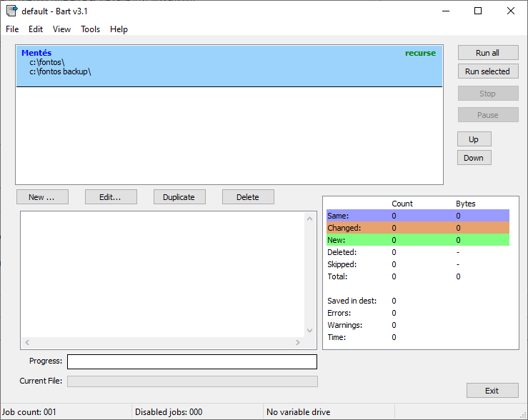Click the log's vertical scrollbar down arrow

309,331
